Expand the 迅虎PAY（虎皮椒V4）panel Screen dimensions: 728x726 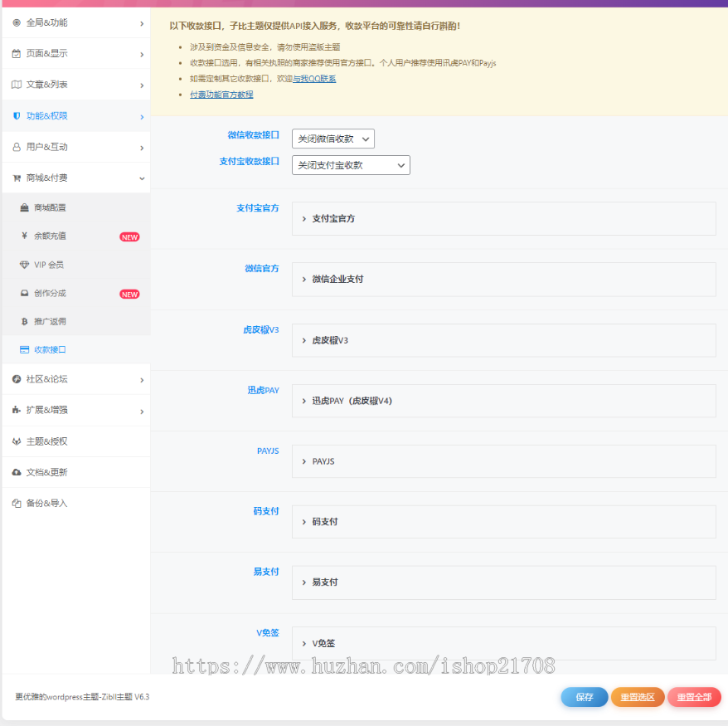[504, 401]
